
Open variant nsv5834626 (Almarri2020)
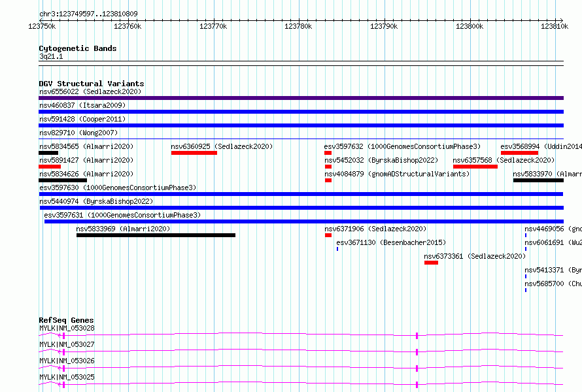86,174
